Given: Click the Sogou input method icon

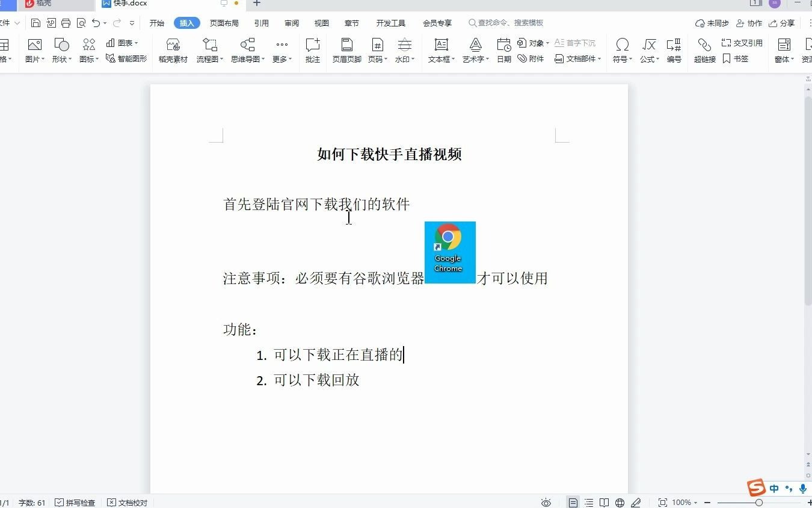Looking at the screenshot, I should tap(756, 488).
